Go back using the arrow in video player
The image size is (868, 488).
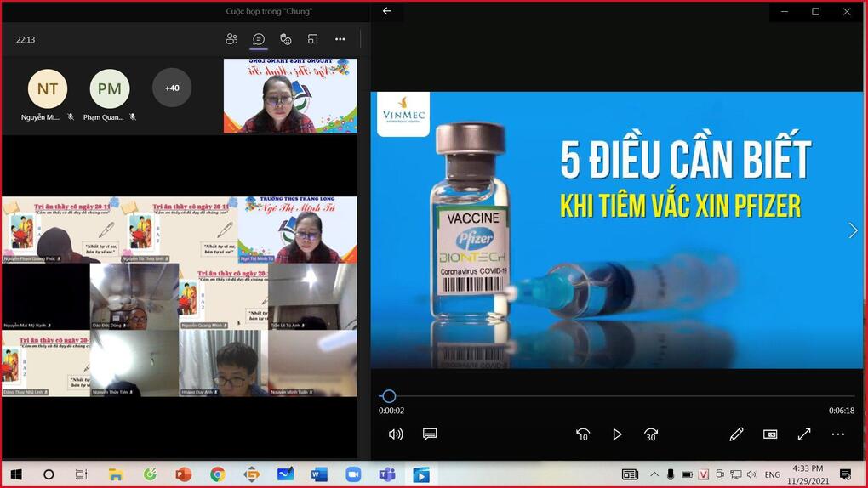pos(387,11)
